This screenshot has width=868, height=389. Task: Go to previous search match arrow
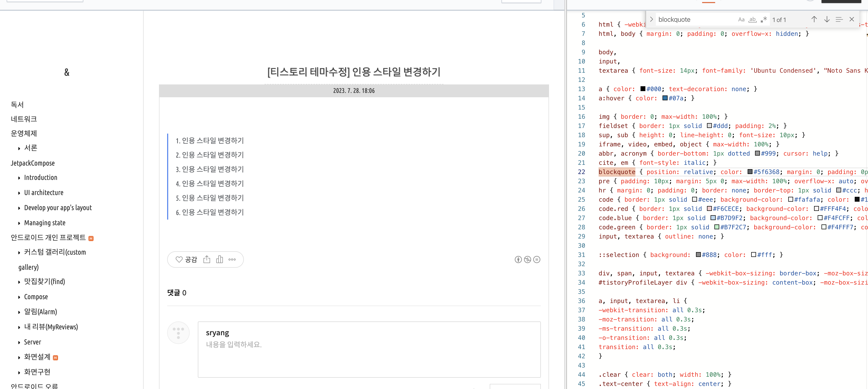pos(814,19)
